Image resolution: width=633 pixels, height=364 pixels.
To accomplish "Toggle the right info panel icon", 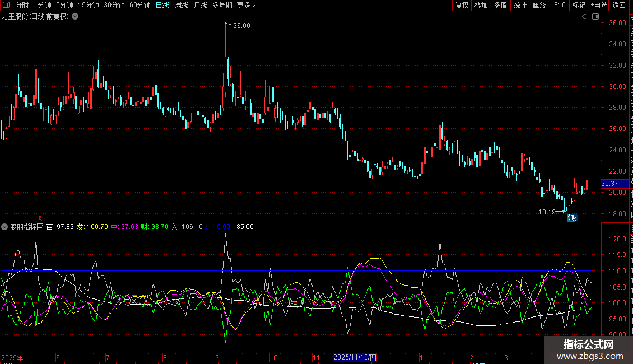I will click(x=595, y=17).
